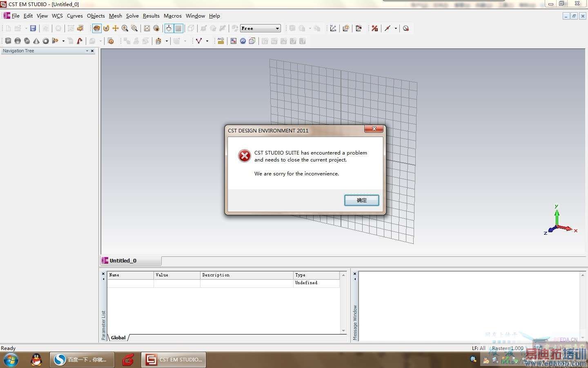This screenshot has height=368, width=588.
Task: Open the QQ penguin taskbar icon
Action: [x=36, y=360]
